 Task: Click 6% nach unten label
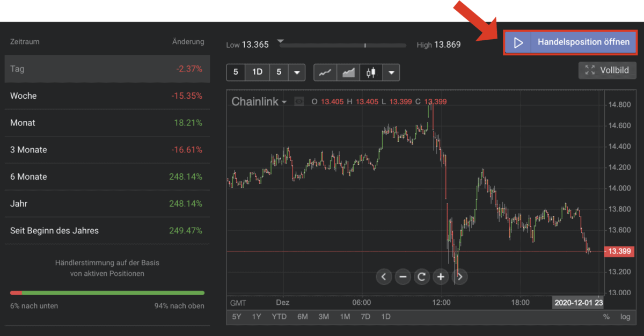pos(34,306)
